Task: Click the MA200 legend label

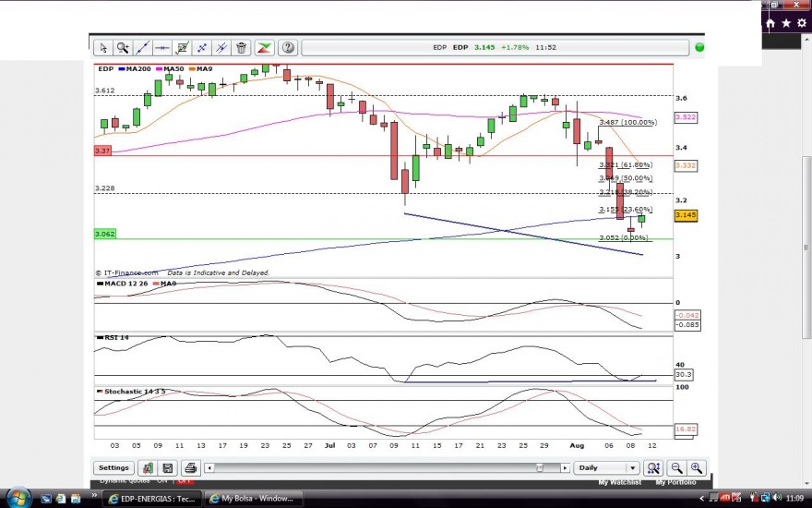Action: [x=135, y=69]
